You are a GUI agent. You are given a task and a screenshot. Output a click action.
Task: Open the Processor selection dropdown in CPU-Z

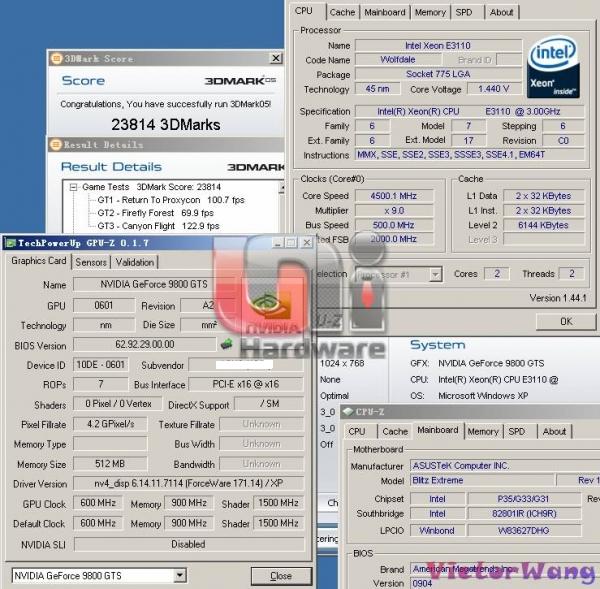(x=435, y=274)
